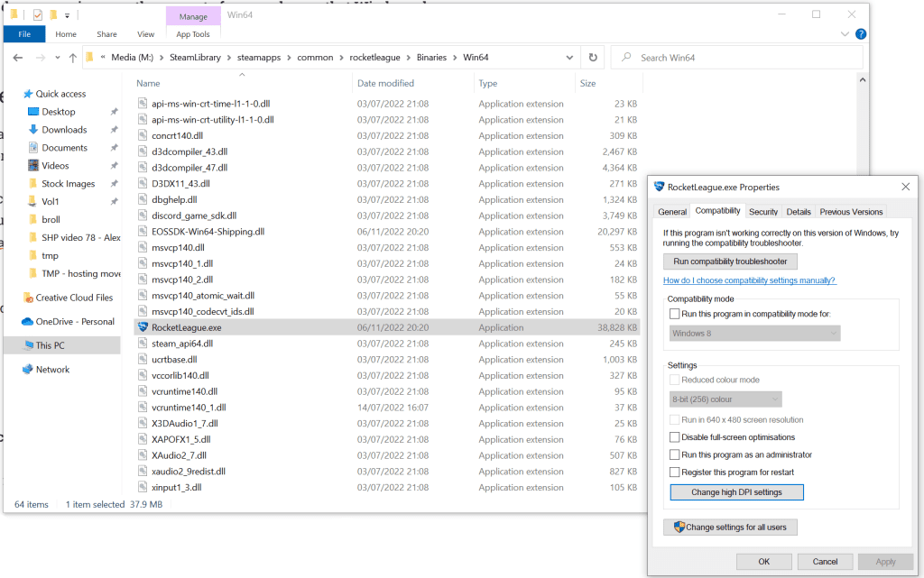Click the Desktop folder icon in sidebar

33,111
